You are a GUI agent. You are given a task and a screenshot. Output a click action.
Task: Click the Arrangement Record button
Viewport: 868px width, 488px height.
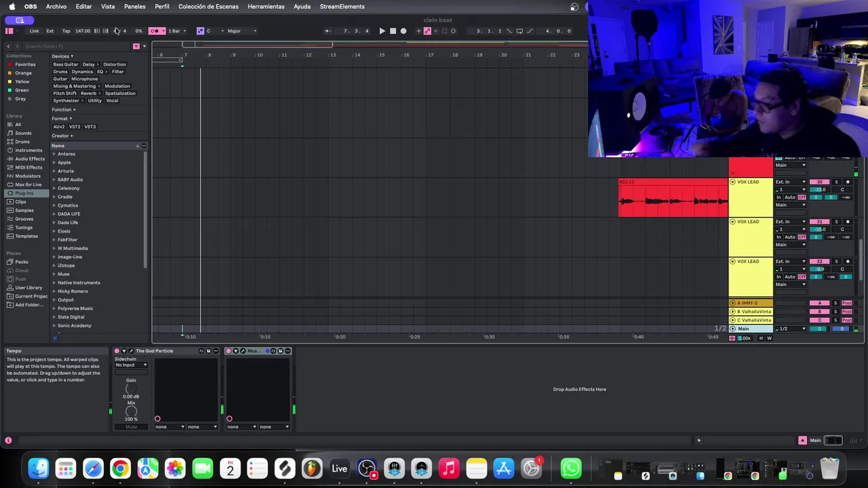pyautogui.click(x=403, y=30)
